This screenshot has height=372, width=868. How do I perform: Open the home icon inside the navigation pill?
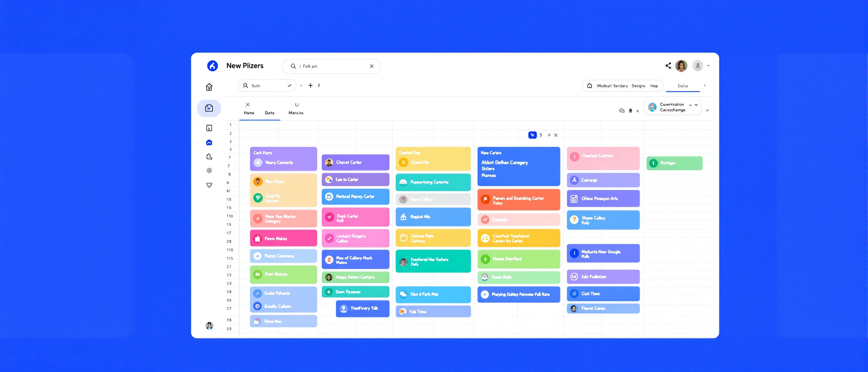point(589,86)
